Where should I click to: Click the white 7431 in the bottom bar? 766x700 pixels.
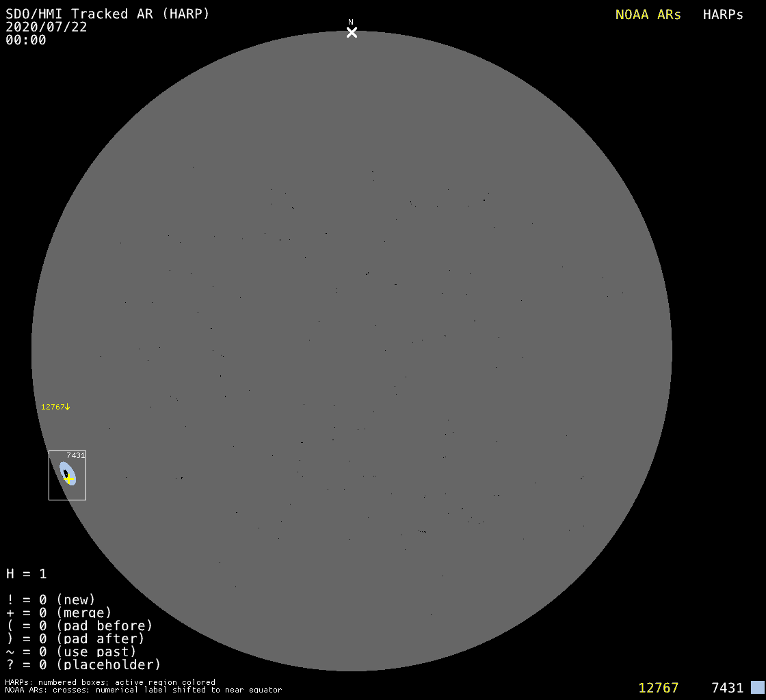point(727,688)
